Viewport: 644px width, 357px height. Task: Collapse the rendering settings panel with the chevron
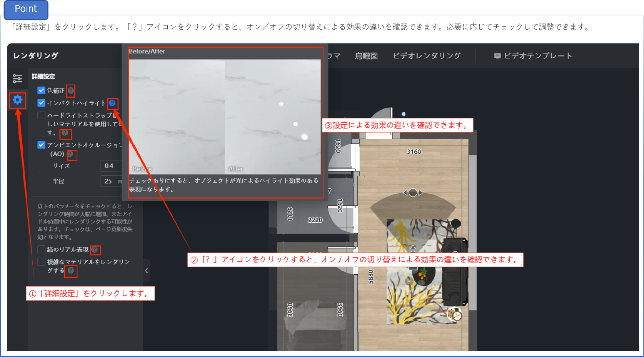147,271
